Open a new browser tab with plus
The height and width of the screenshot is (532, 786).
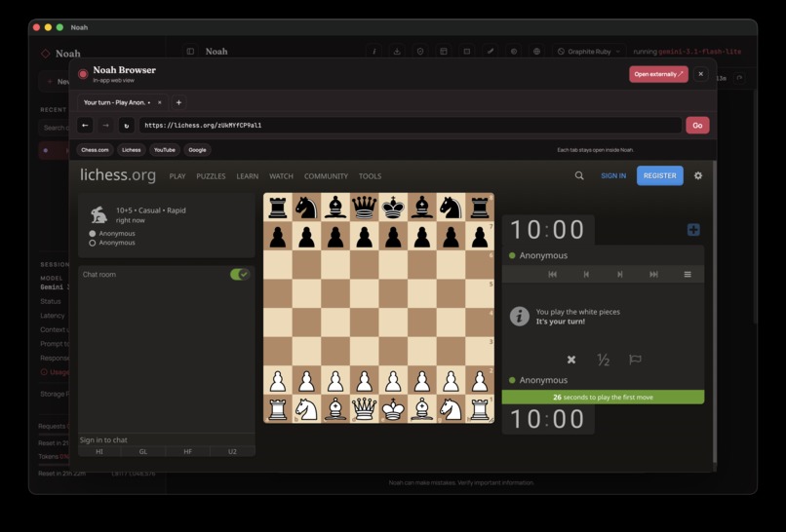[179, 102]
